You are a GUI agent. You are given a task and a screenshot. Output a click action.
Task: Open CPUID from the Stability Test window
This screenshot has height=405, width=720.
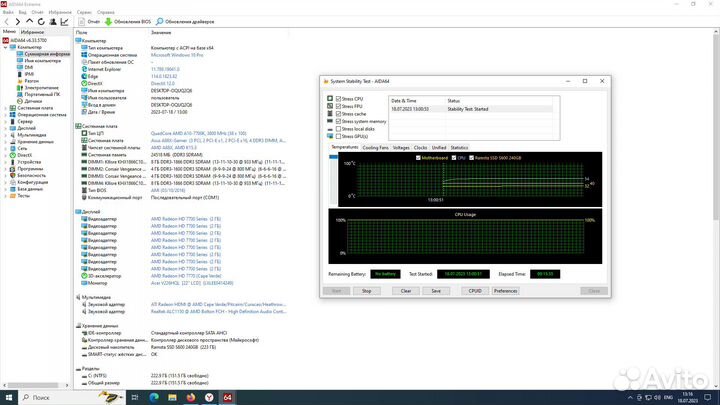(475, 291)
